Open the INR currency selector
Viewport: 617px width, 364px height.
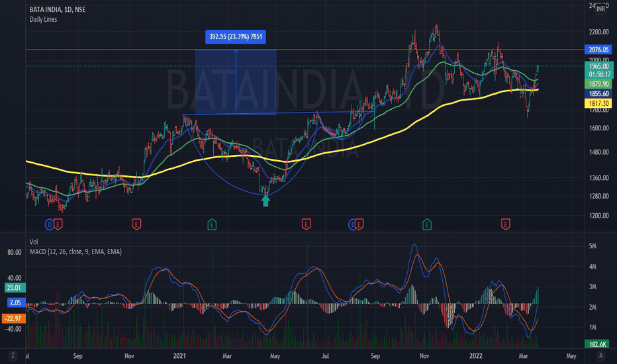pos(600,9)
